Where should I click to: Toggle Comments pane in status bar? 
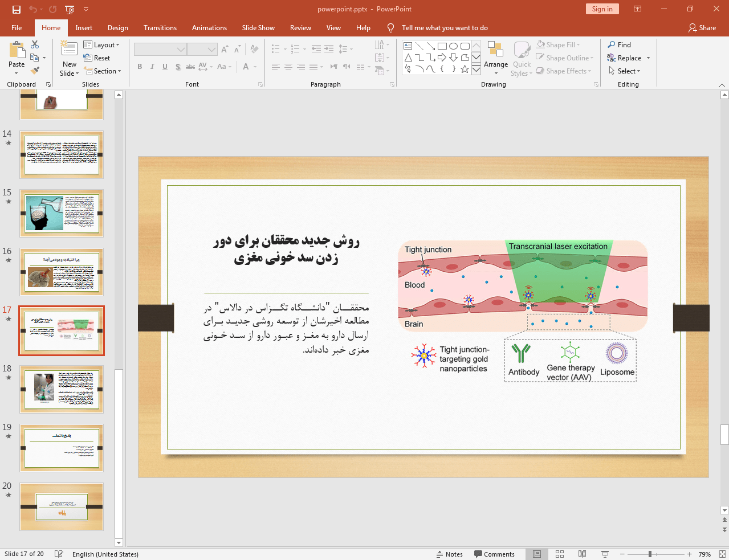[494, 554]
